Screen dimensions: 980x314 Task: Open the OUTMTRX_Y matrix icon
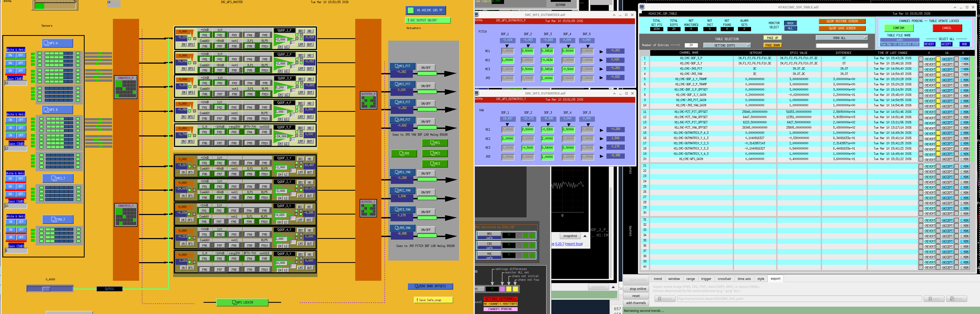pos(368,208)
